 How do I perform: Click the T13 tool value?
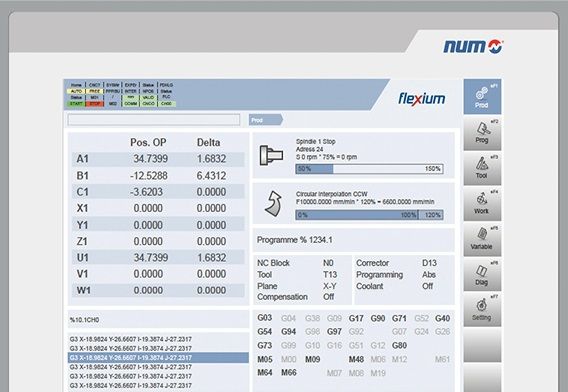330,275
